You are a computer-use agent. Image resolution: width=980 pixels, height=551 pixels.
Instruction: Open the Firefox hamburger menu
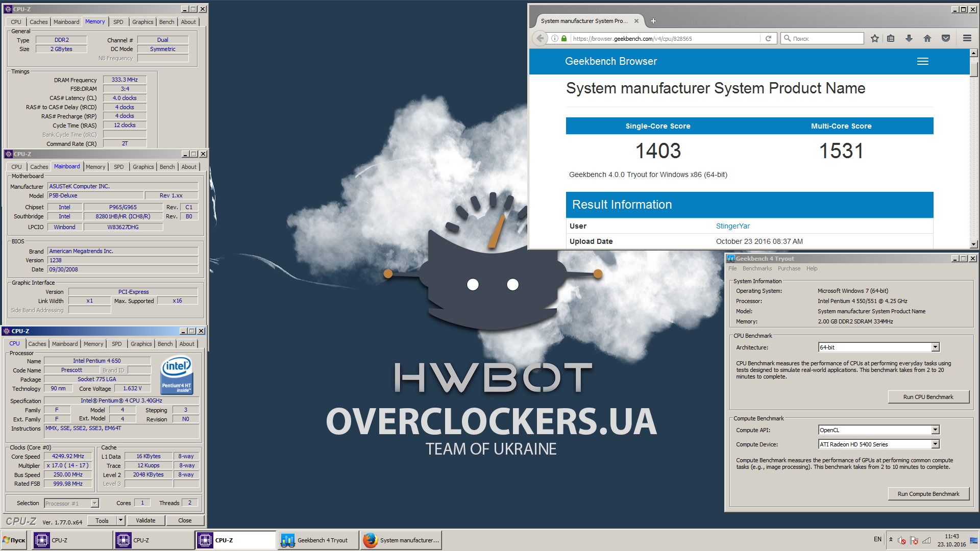click(967, 38)
